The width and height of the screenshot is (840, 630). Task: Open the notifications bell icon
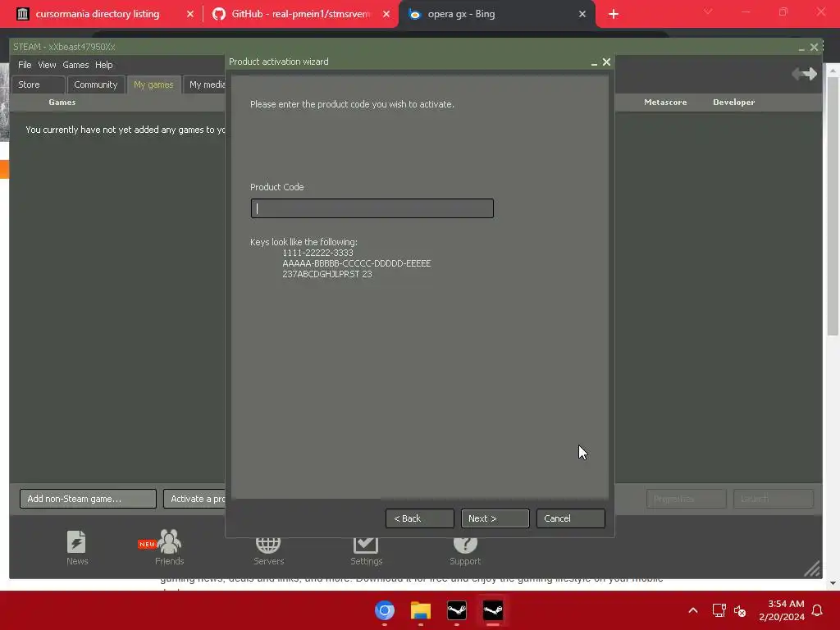(817, 610)
